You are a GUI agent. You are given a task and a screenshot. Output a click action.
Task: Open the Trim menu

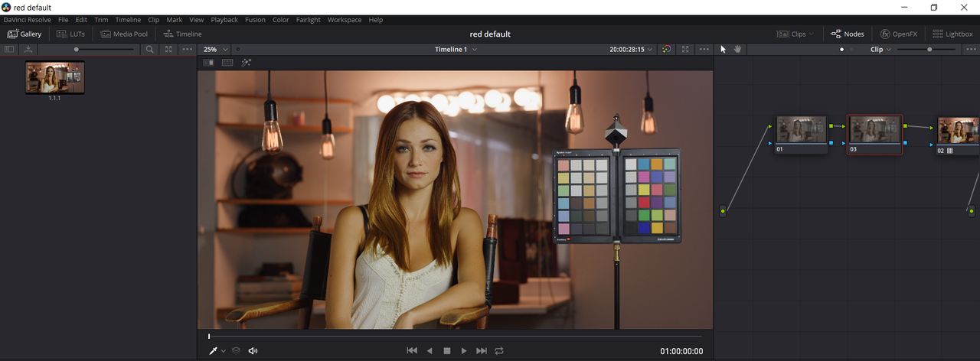pyautogui.click(x=101, y=20)
